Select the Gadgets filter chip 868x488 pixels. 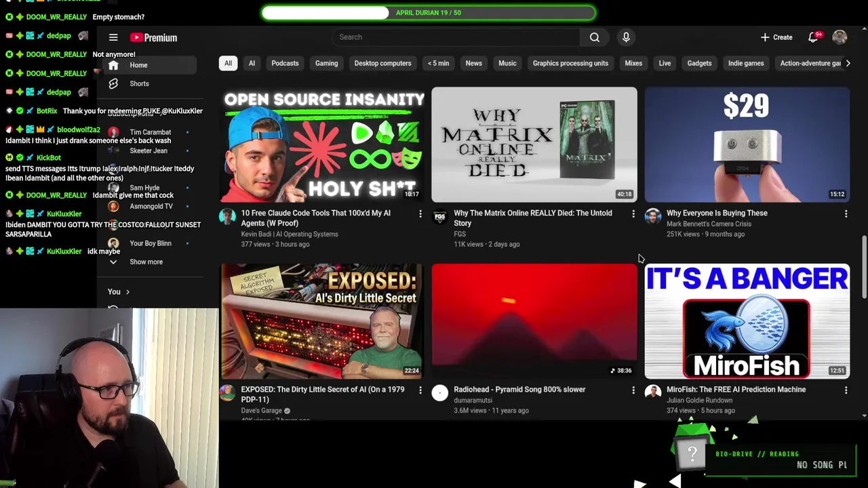[x=699, y=63]
